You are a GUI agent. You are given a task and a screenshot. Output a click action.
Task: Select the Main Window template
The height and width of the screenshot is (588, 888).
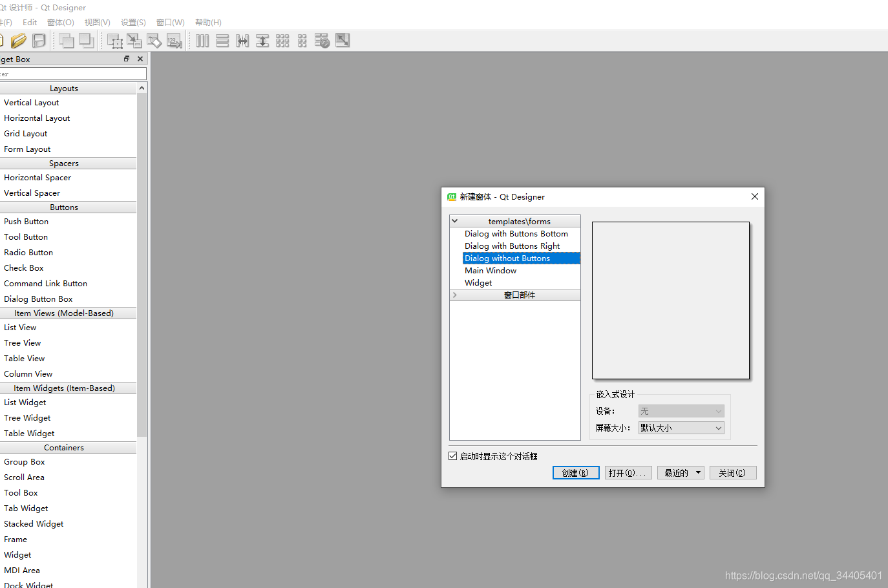[x=491, y=271]
